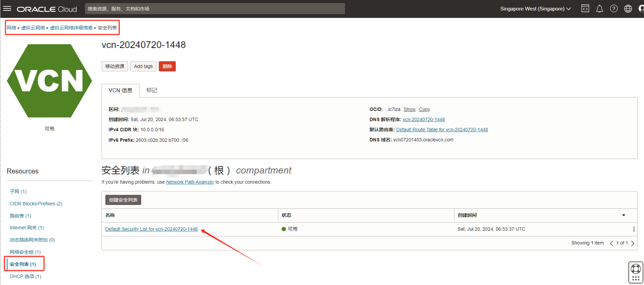Select the VCN 信息 tab
The image size is (644, 285).
[120, 90]
